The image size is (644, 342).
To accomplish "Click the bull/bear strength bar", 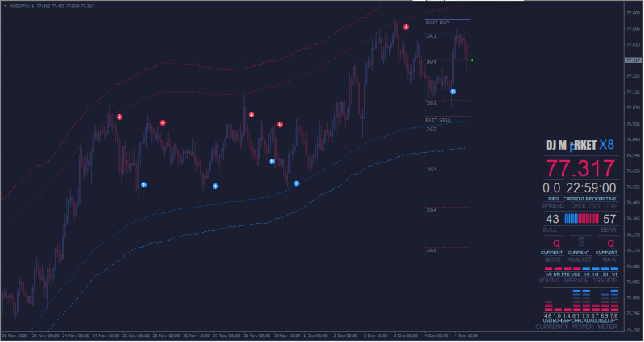I will [x=581, y=218].
